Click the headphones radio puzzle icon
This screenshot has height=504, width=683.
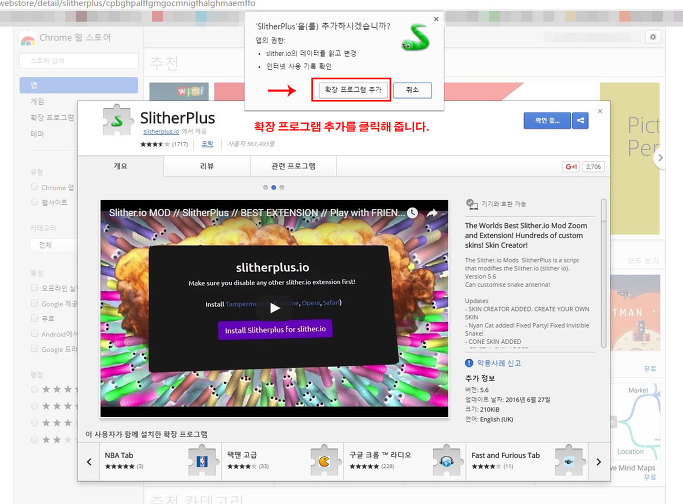click(x=447, y=461)
